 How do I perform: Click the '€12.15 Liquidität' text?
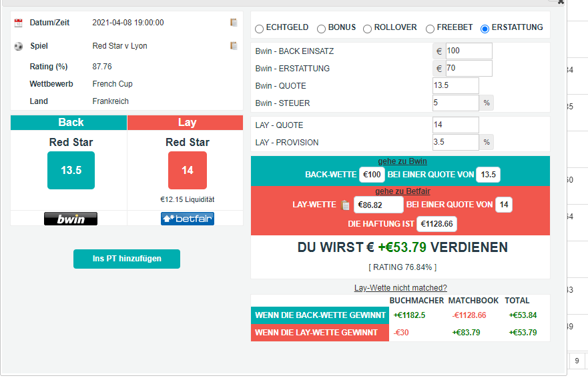coord(187,199)
